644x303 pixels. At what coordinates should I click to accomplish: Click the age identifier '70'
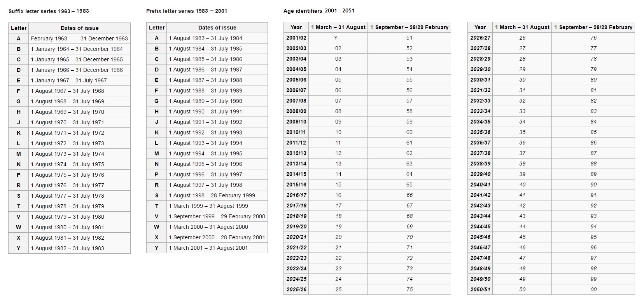point(409,237)
